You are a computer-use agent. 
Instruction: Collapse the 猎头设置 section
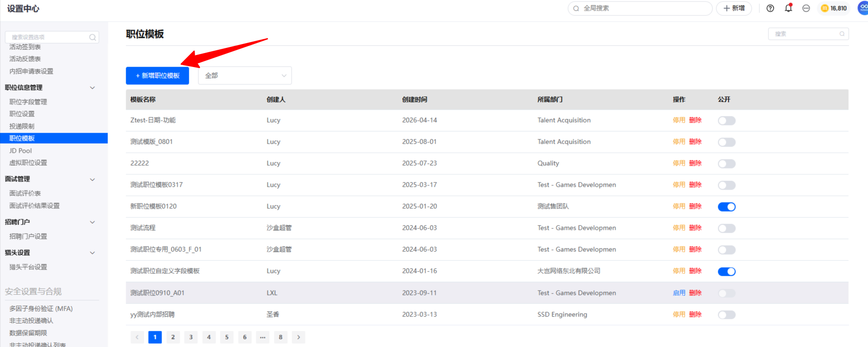pos(92,253)
